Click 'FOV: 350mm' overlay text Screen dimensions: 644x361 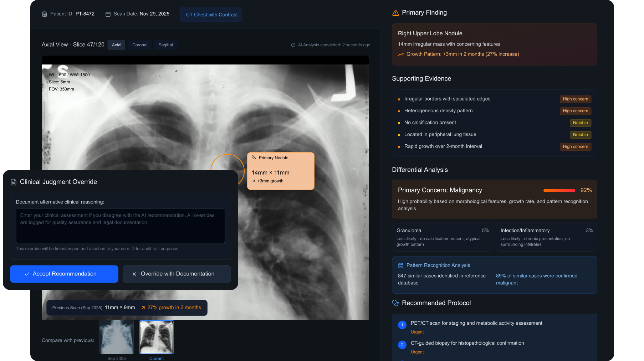point(61,89)
